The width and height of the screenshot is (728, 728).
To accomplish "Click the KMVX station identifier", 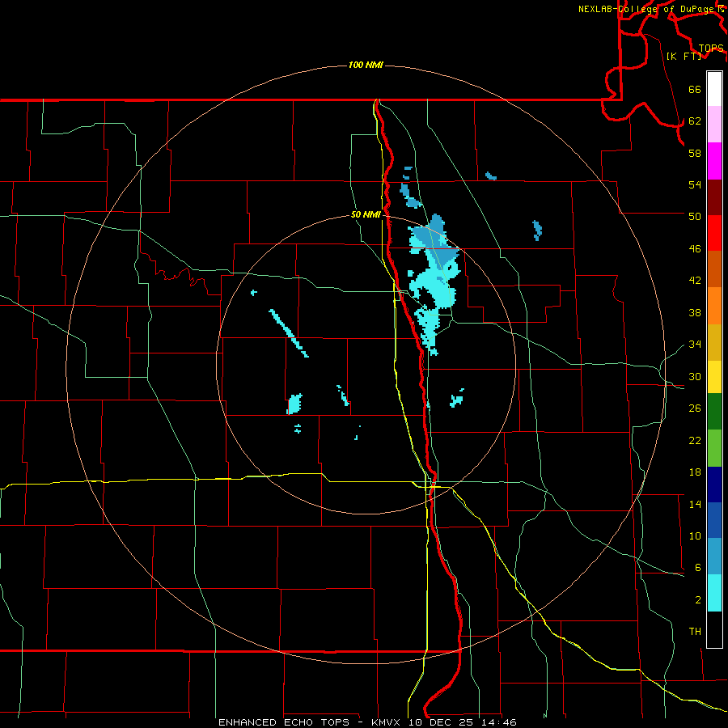I will pyautogui.click(x=386, y=722).
